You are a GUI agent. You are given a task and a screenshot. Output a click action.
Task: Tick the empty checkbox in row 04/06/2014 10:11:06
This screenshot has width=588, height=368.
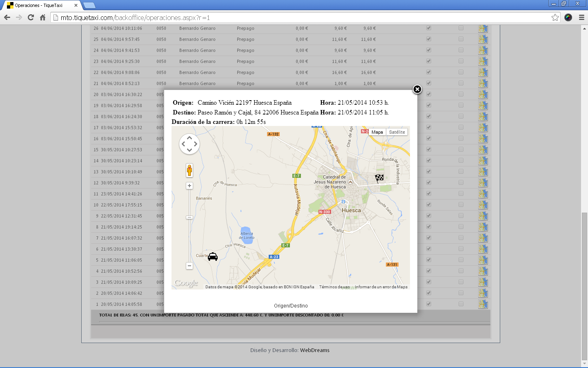coord(461,28)
